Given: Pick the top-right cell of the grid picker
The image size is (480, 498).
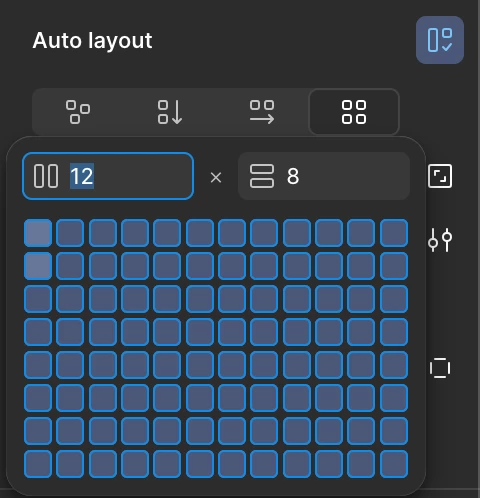Looking at the screenshot, I should pyautogui.click(x=394, y=233).
